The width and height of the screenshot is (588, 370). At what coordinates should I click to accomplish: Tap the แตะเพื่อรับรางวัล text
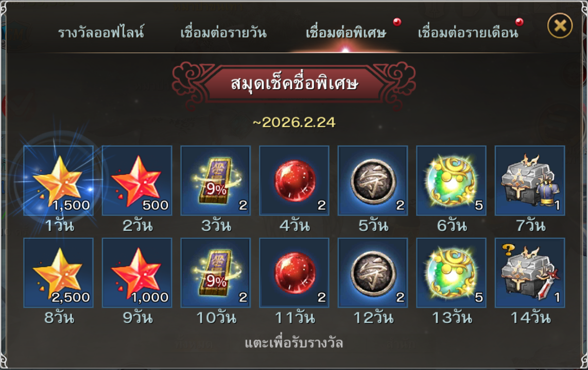294,343
